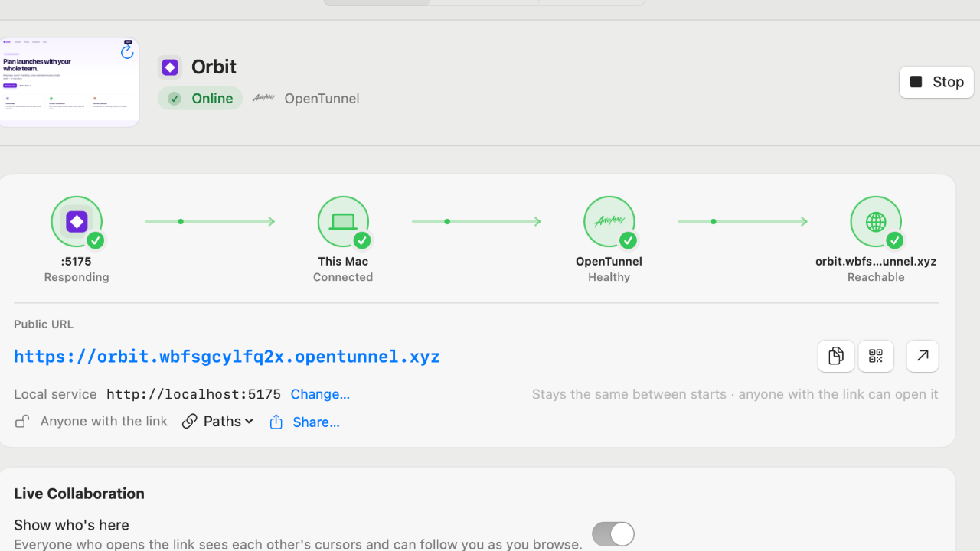This screenshot has width=980, height=551.
Task: Open the Orbit site preview thumbnail
Action: pos(69,83)
